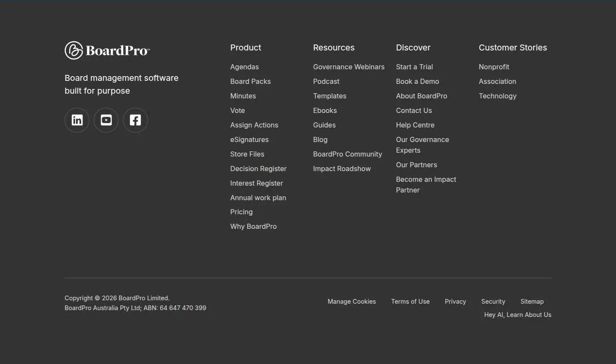The image size is (616, 364).
Task: Open BoardPro Community link
Action: [x=347, y=154]
